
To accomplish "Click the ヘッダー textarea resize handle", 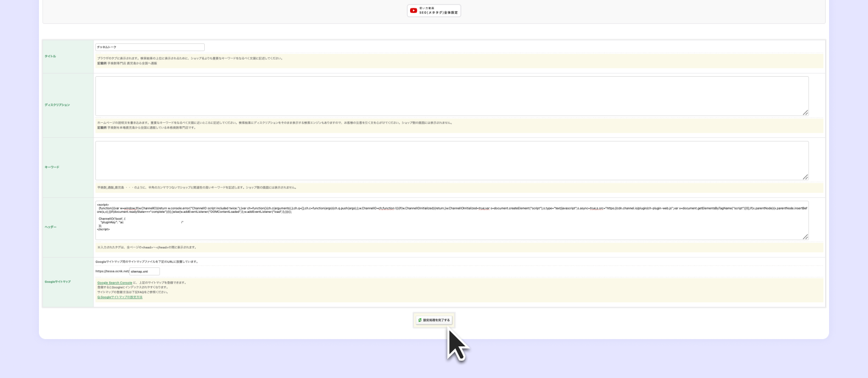I will [805, 237].
